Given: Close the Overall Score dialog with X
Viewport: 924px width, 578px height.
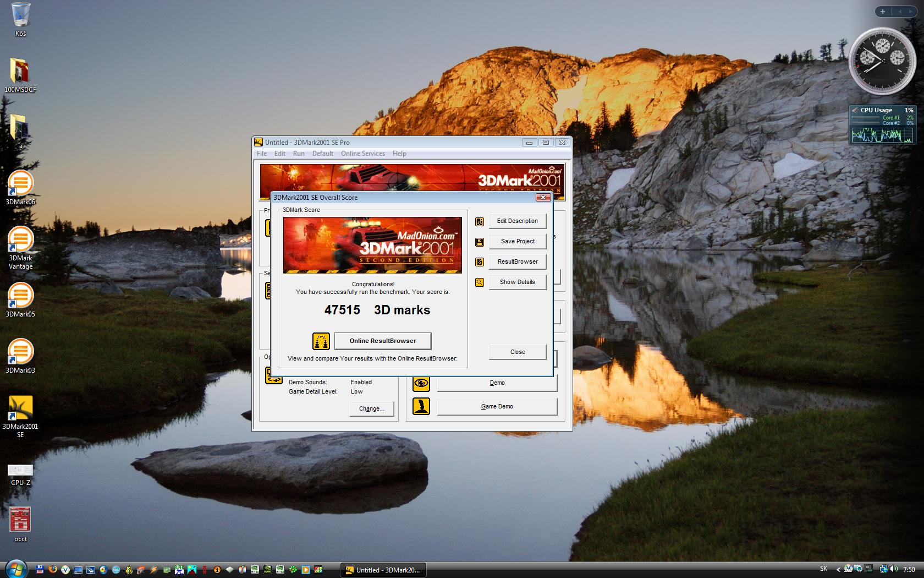Looking at the screenshot, I should [x=543, y=198].
